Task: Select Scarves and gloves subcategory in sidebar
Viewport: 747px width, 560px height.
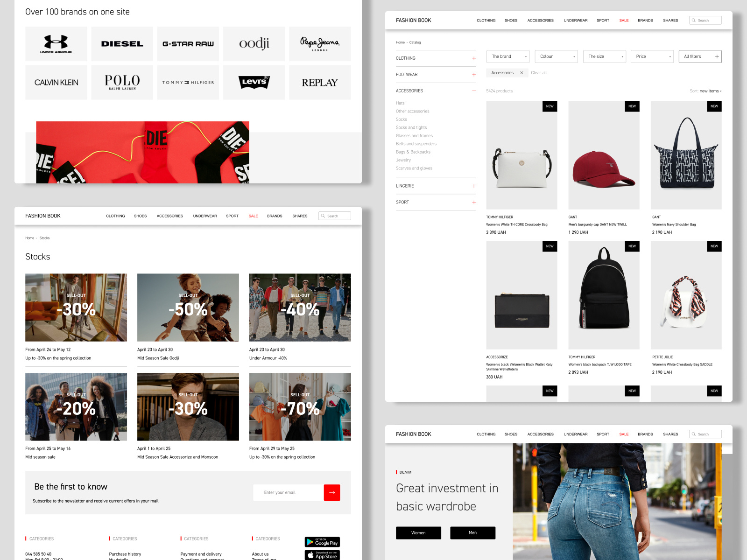Action: pyautogui.click(x=414, y=168)
